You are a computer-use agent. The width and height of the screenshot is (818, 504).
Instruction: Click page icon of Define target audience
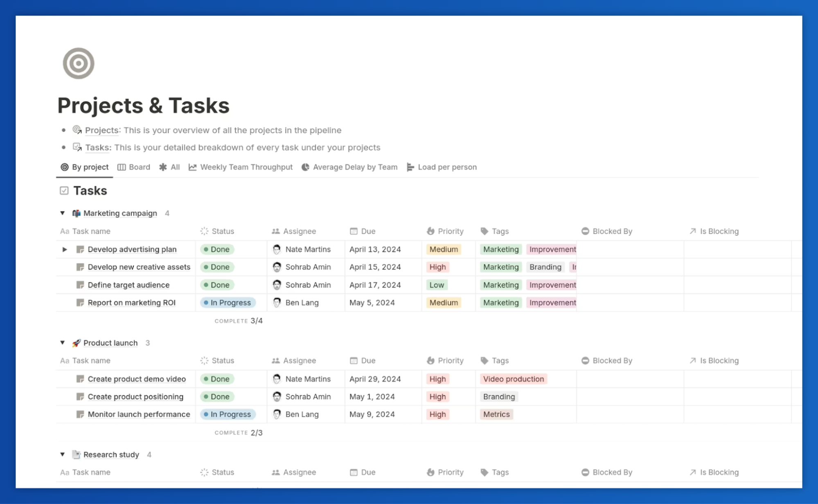(x=80, y=285)
